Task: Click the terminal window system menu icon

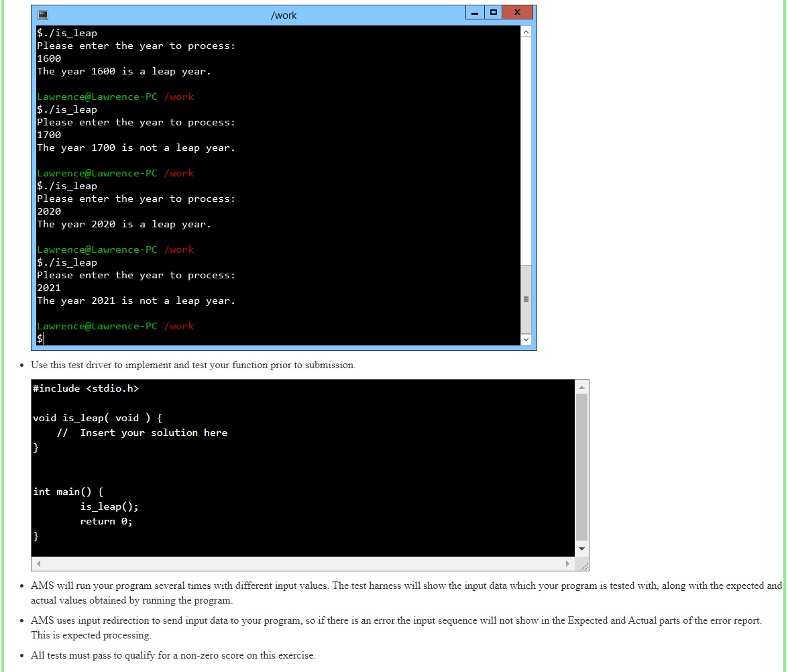Action: tap(43, 14)
